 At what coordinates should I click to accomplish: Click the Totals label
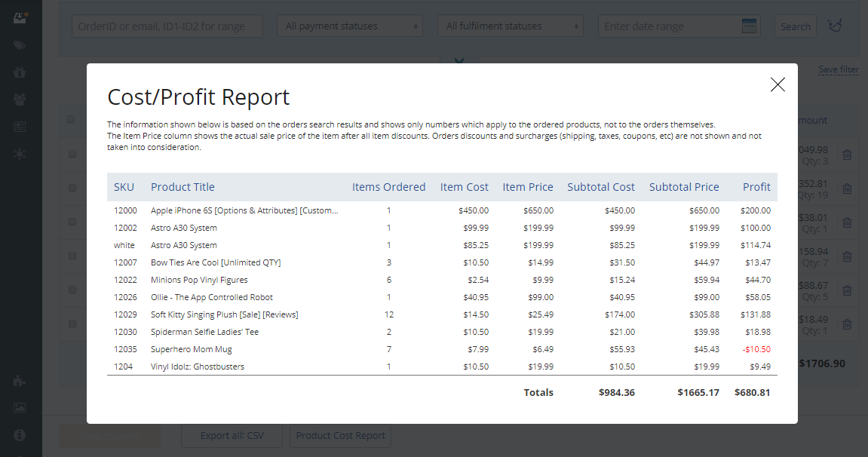[538, 392]
